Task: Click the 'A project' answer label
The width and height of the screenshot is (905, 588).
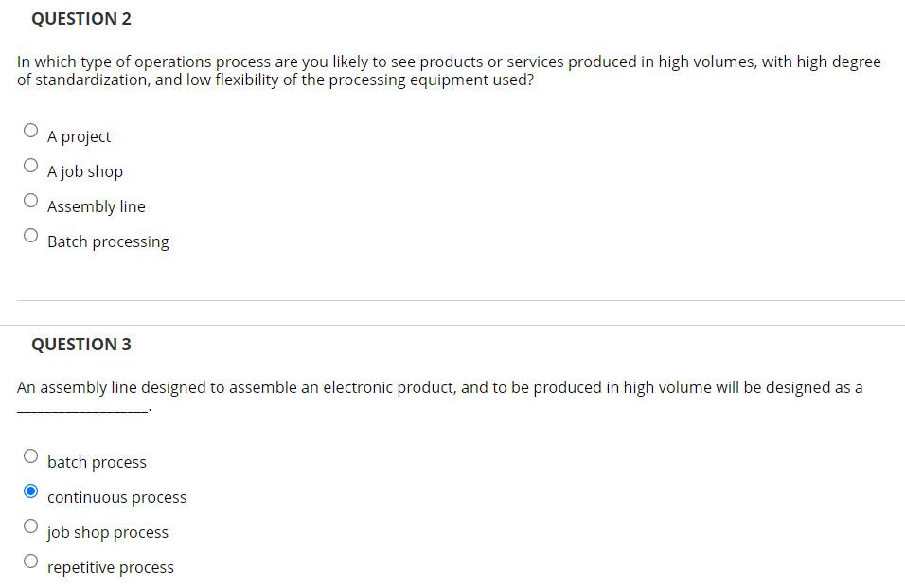Action: 79,135
